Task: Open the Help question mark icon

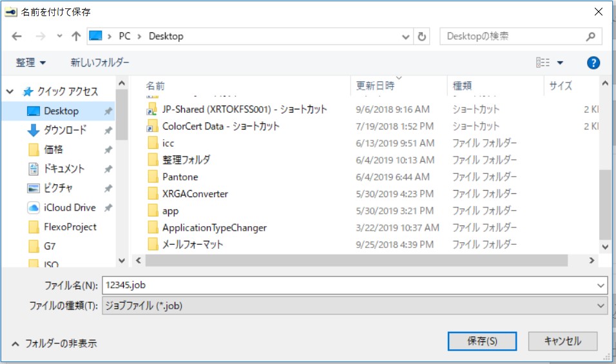Action: pyautogui.click(x=593, y=62)
